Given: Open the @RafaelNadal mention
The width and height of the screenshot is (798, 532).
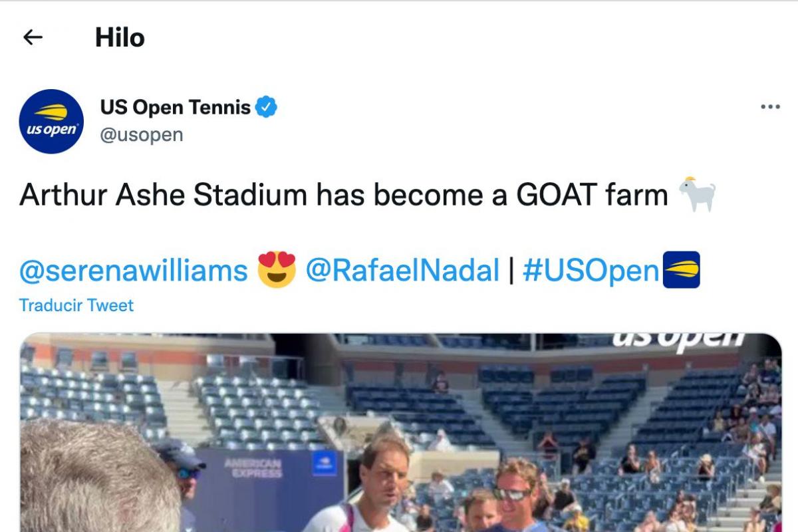Looking at the screenshot, I should (x=402, y=271).
